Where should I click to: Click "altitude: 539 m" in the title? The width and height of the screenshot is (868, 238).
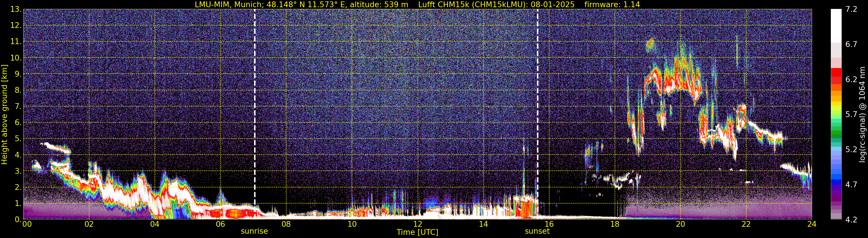click(x=379, y=4)
